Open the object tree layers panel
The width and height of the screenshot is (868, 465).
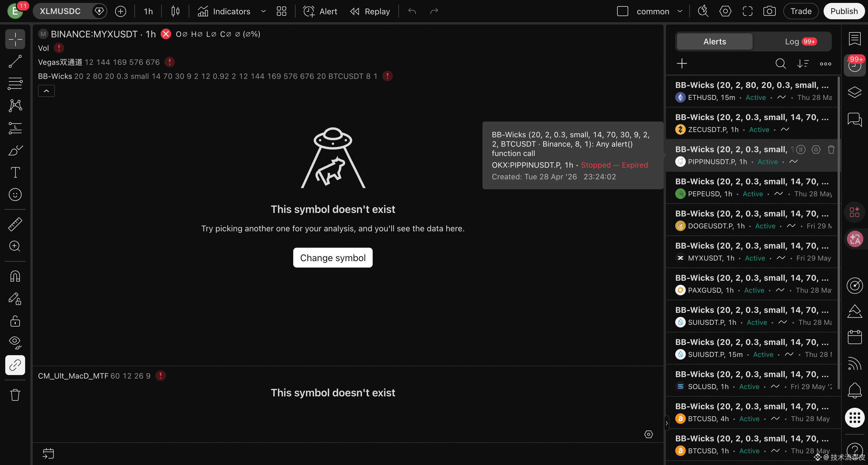click(x=855, y=92)
